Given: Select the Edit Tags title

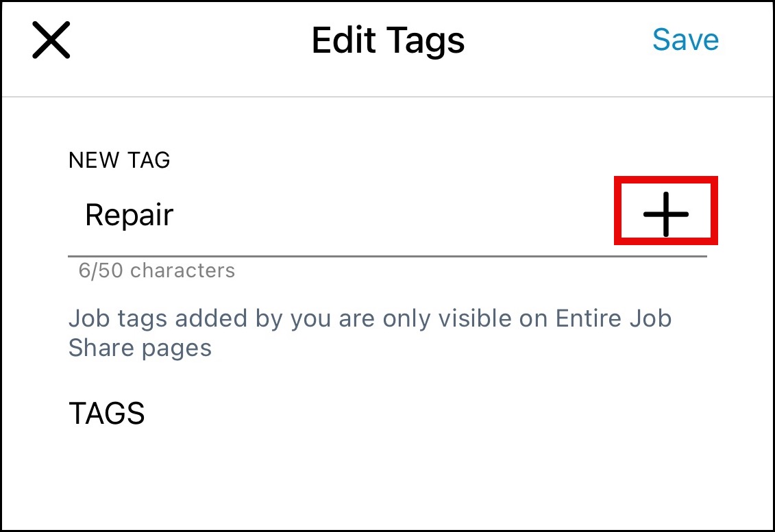Looking at the screenshot, I should (388, 40).
